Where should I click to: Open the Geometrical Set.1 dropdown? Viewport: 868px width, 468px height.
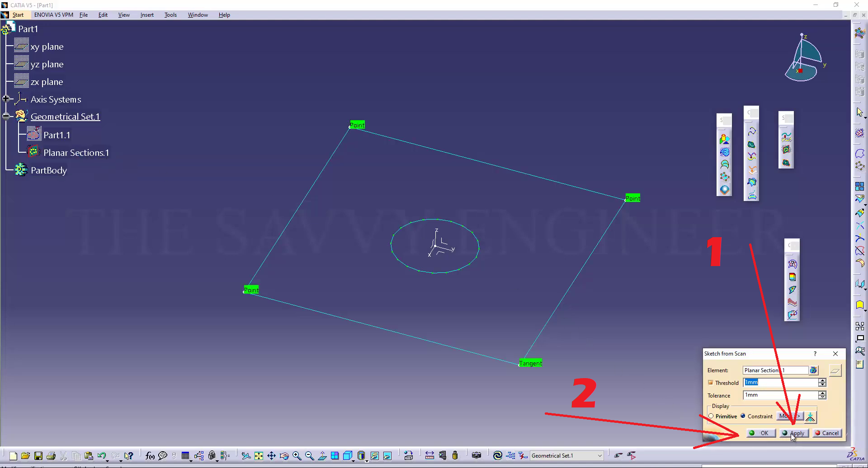click(x=599, y=456)
